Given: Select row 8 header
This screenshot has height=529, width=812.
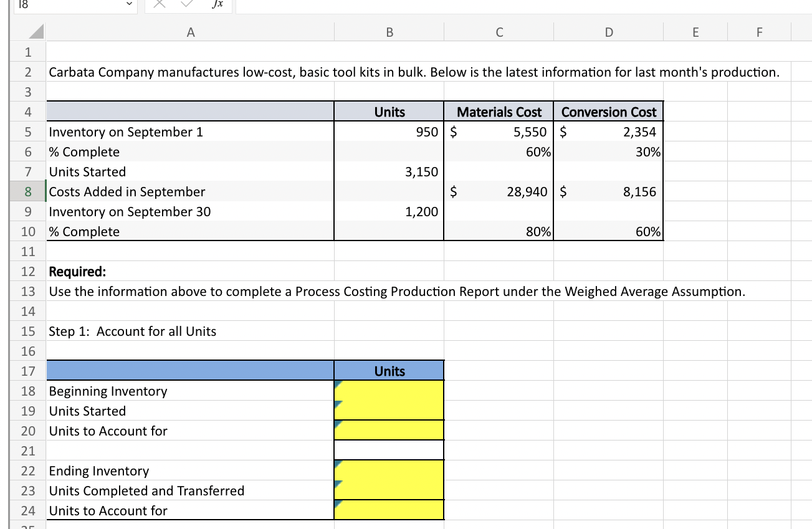Looking at the screenshot, I should click(x=28, y=191).
